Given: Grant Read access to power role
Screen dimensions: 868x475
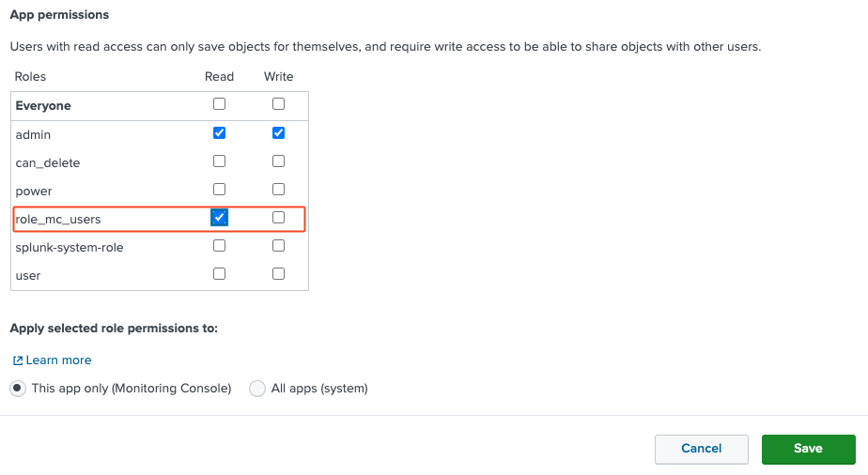Looking at the screenshot, I should point(219,190).
